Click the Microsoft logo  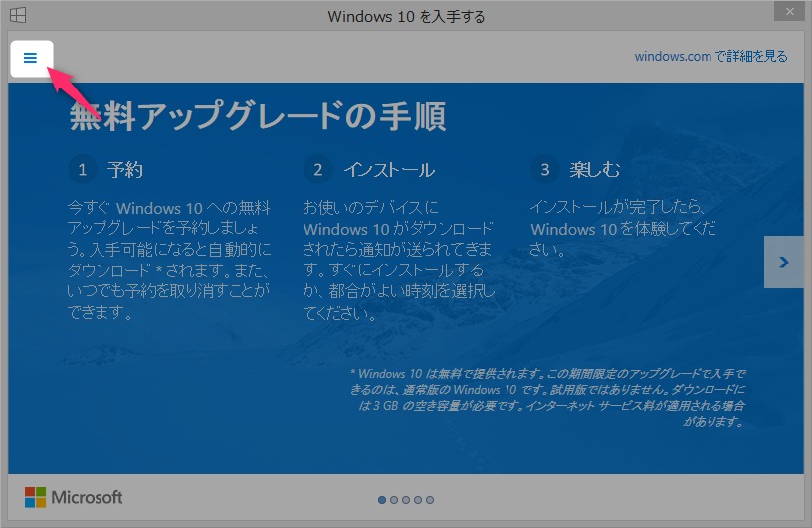pos(74,497)
